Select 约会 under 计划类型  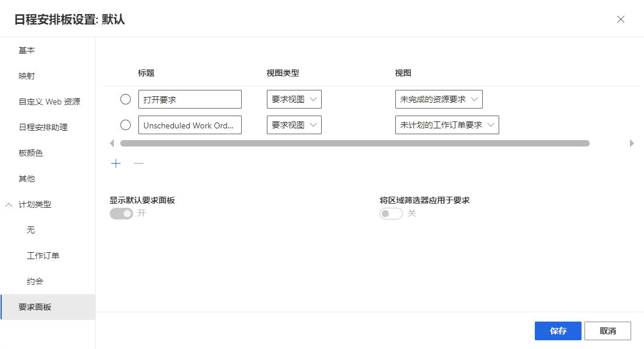[x=48, y=281]
